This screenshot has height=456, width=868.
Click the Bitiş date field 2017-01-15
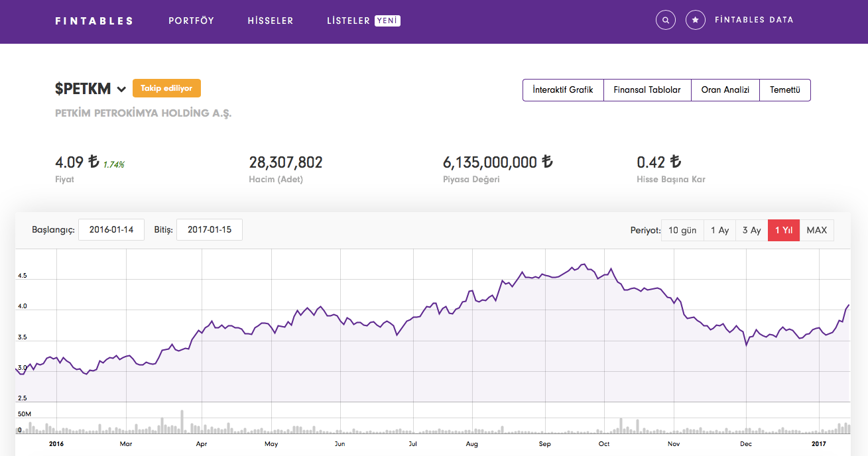210,230
